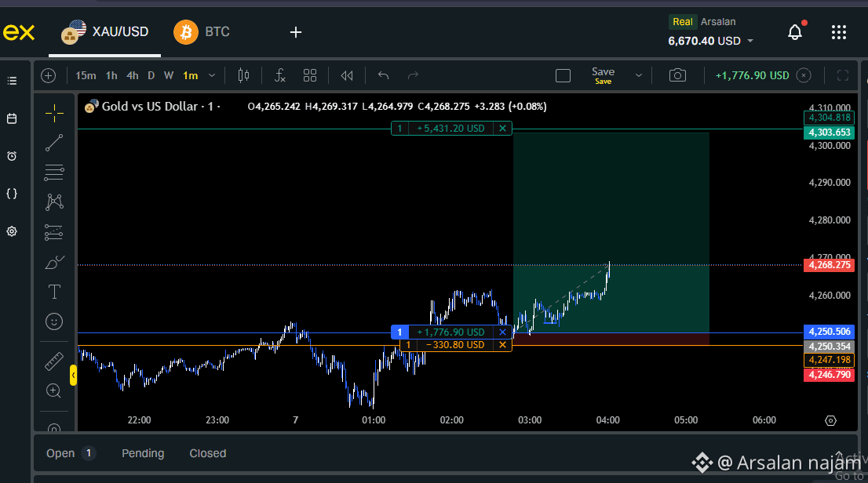Click the stop loss label −330.80 USD
Screen dimensions: 868x483
[455, 345]
